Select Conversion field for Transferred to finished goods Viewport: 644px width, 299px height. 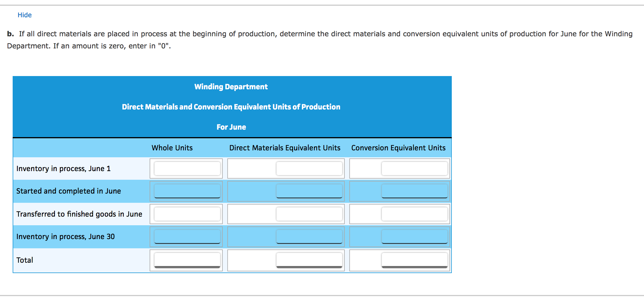pyautogui.click(x=415, y=214)
